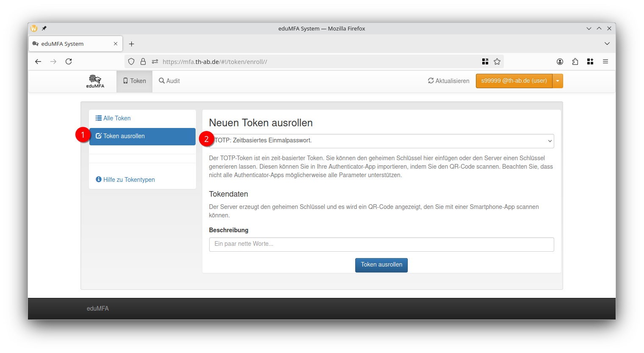Open the Firefox account icon

tap(560, 61)
